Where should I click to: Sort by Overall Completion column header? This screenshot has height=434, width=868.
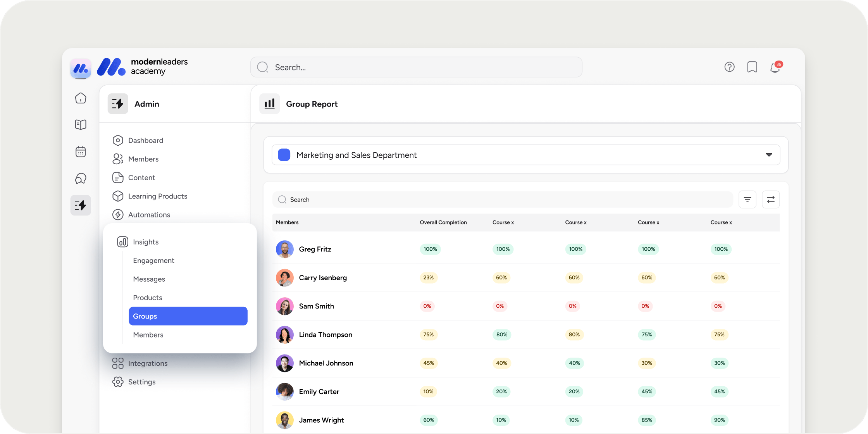click(x=443, y=222)
